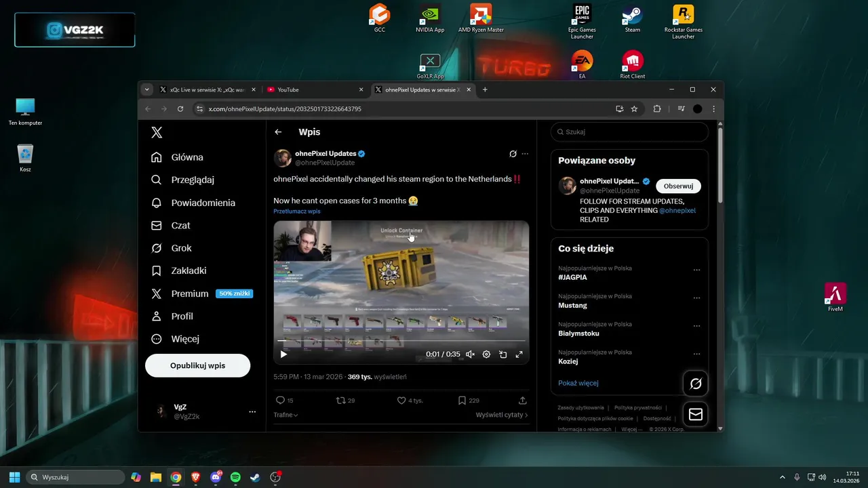
Task: Open more options for the Białymstoku trend
Action: click(696, 326)
